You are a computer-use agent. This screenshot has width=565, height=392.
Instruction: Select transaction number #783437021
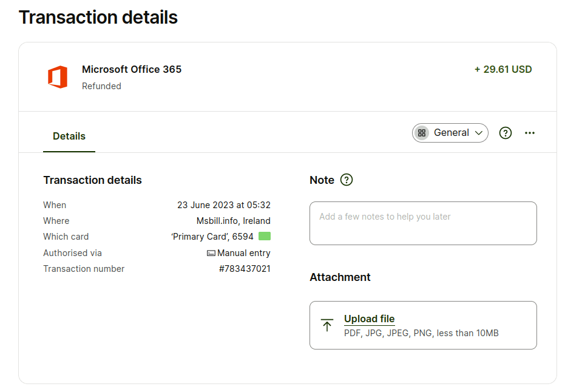pos(245,269)
